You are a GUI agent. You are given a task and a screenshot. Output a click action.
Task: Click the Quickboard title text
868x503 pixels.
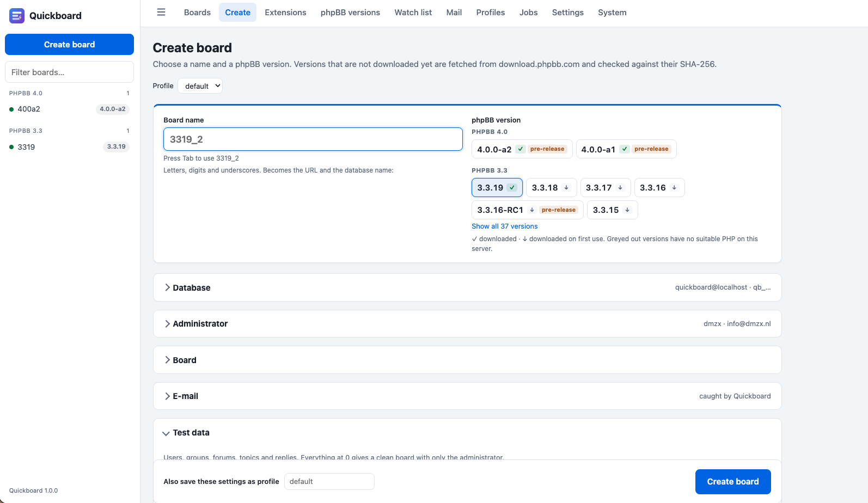(56, 16)
